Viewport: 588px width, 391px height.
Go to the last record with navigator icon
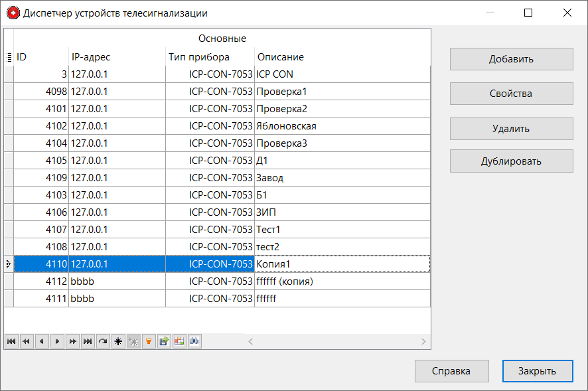pos(87,341)
